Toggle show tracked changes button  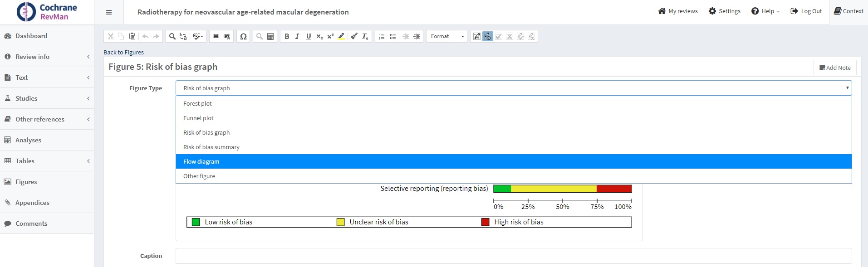[488, 36]
